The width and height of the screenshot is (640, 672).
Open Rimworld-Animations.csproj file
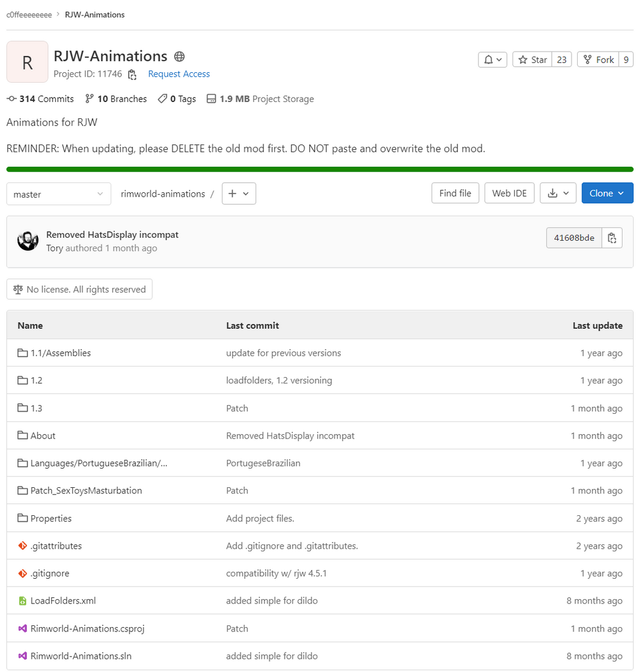[88, 628]
